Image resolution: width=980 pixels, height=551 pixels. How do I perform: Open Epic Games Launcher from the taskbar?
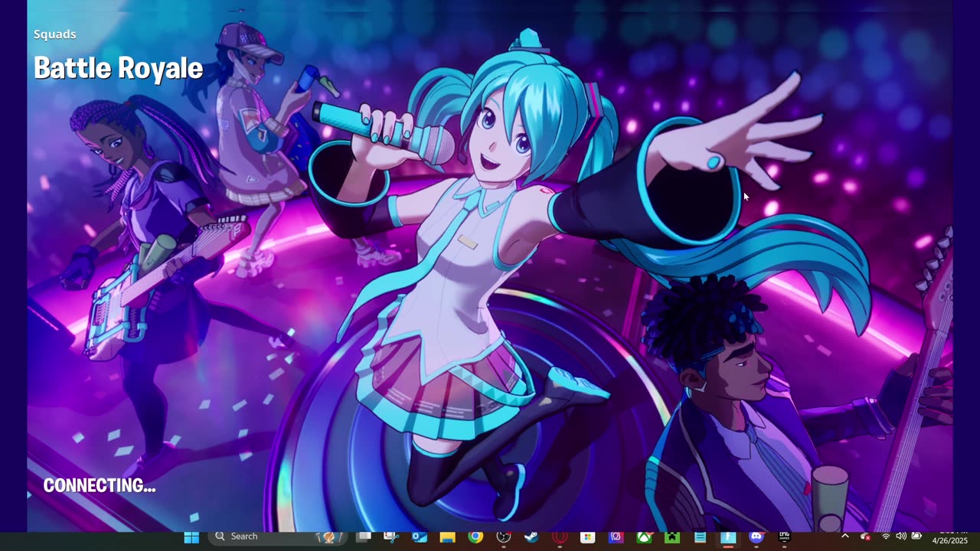(784, 537)
